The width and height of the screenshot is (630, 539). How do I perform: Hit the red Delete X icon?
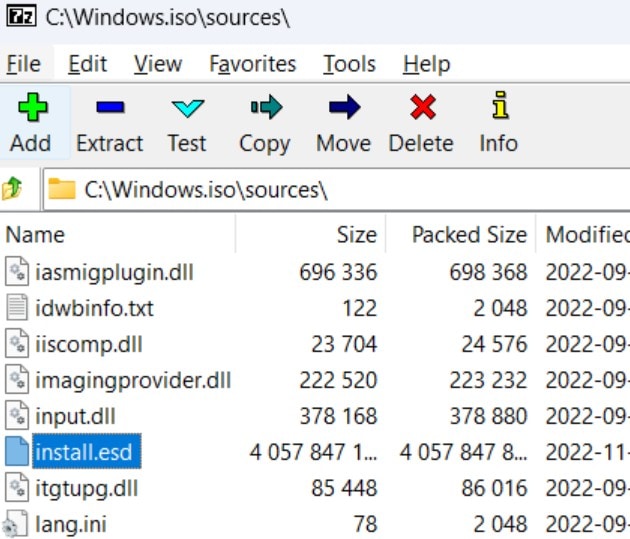[x=422, y=108]
